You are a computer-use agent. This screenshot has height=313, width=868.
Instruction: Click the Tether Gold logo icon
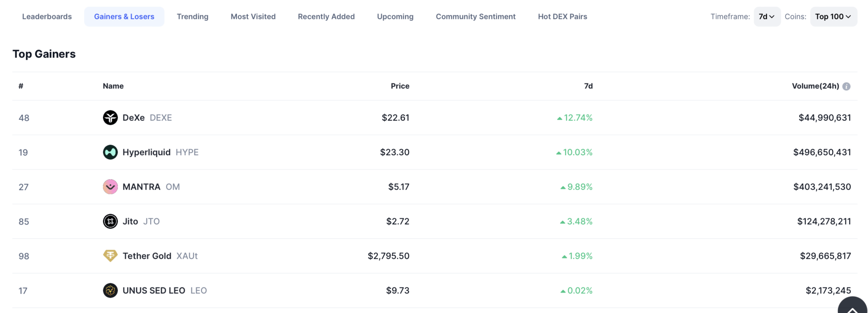tap(110, 256)
